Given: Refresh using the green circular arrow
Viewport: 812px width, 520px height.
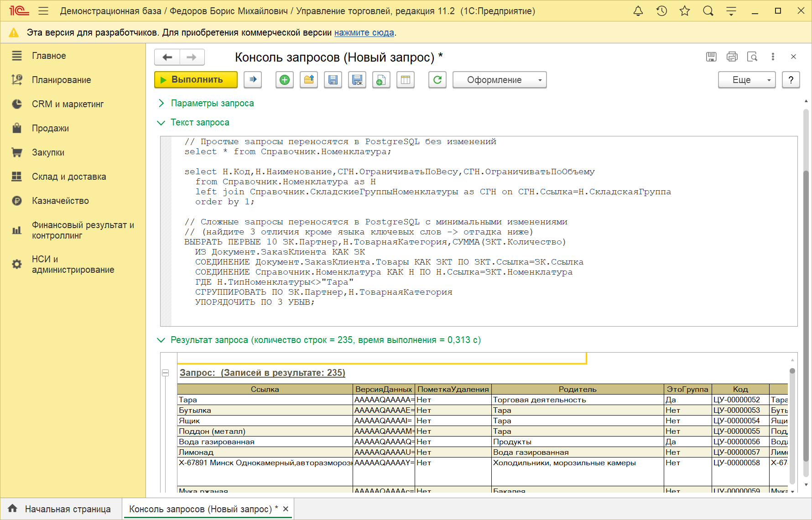Looking at the screenshot, I should pyautogui.click(x=437, y=80).
